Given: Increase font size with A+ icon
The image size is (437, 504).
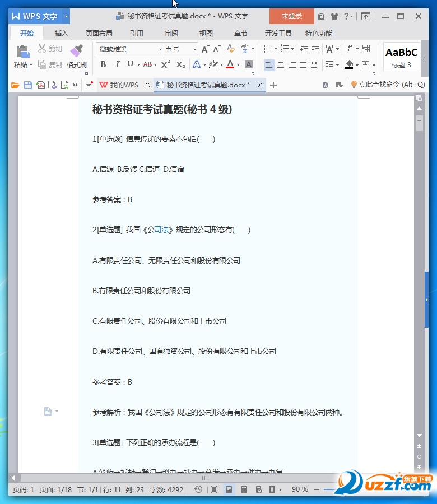Looking at the screenshot, I should coord(205,49).
